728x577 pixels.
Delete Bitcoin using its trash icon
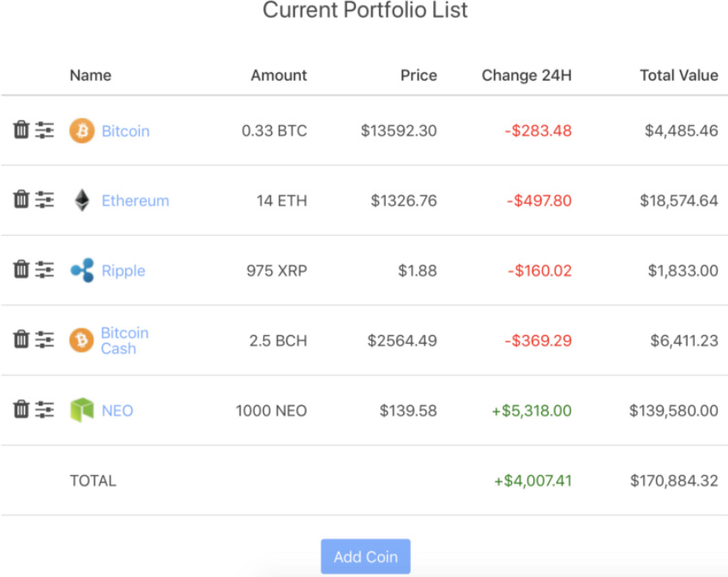click(x=21, y=130)
